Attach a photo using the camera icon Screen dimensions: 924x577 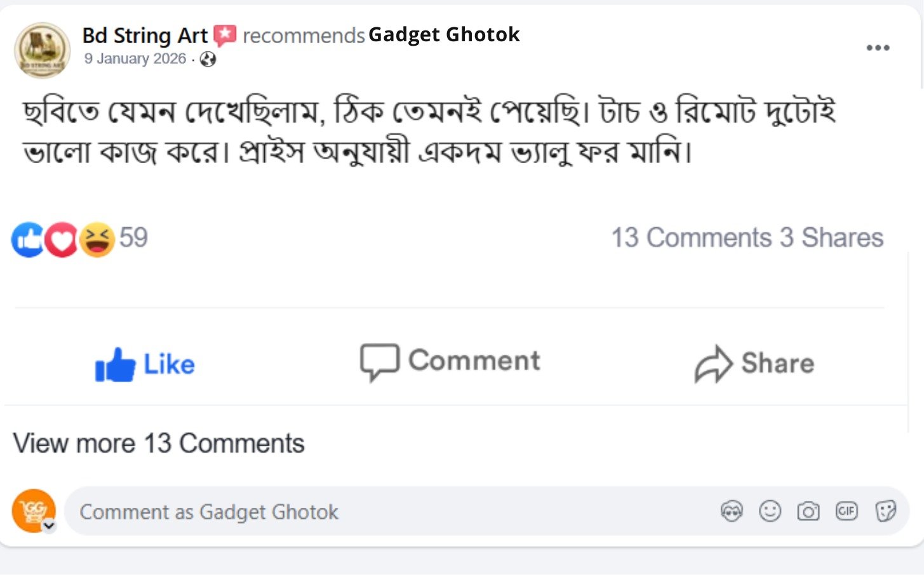click(808, 511)
